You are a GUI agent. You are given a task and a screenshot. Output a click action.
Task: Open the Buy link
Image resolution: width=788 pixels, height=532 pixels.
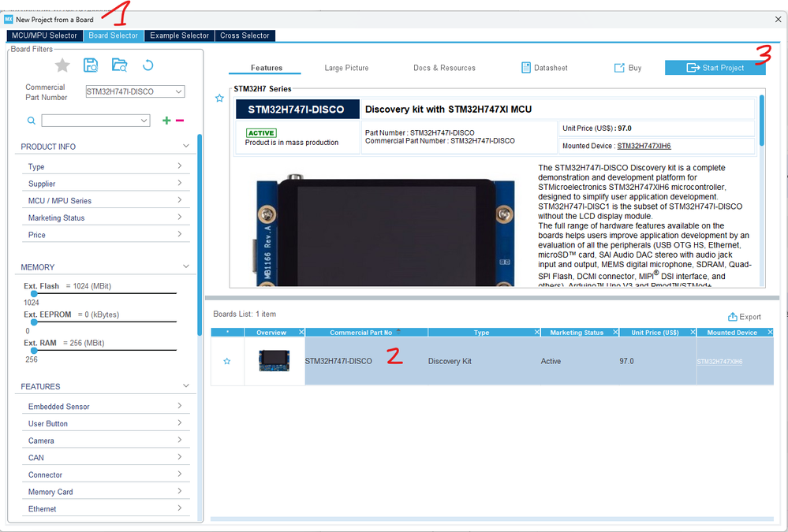(628, 68)
